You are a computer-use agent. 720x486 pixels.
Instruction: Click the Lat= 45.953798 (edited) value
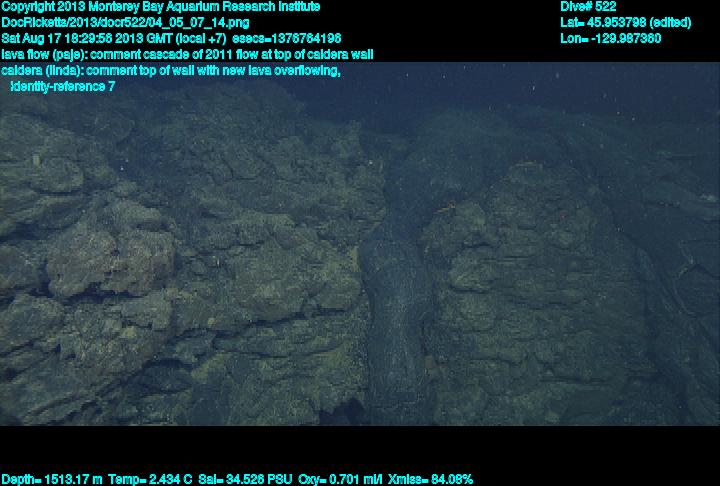coord(625,23)
